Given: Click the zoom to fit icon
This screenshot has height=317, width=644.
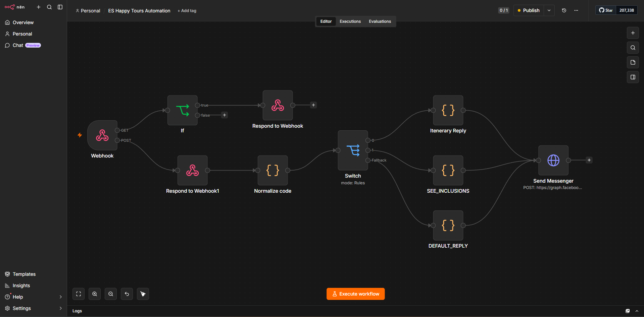Looking at the screenshot, I should 79,294.
